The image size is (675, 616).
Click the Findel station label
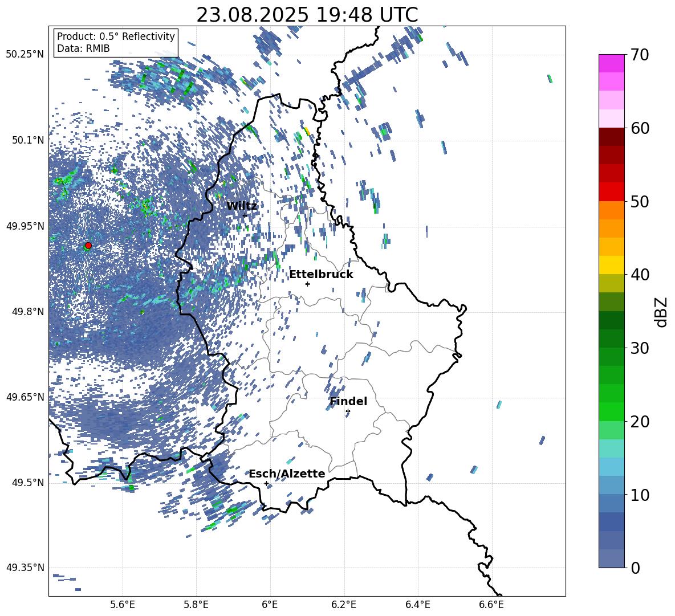348,401
